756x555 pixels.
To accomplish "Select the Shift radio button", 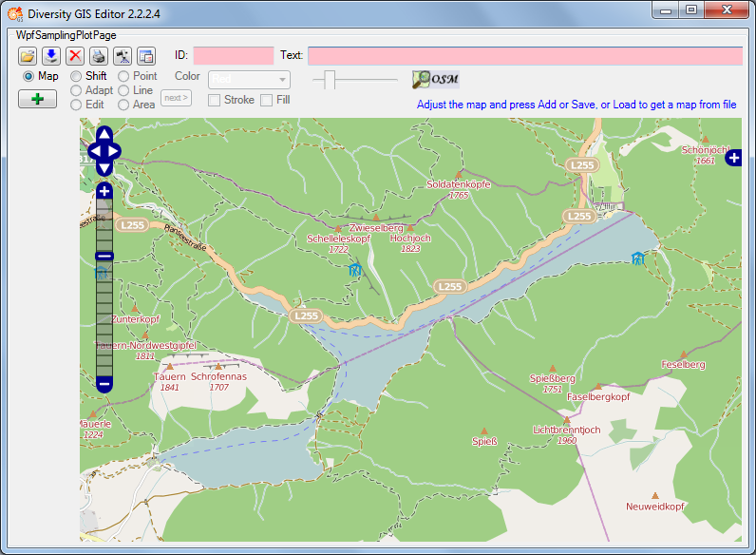I will pos(76,76).
